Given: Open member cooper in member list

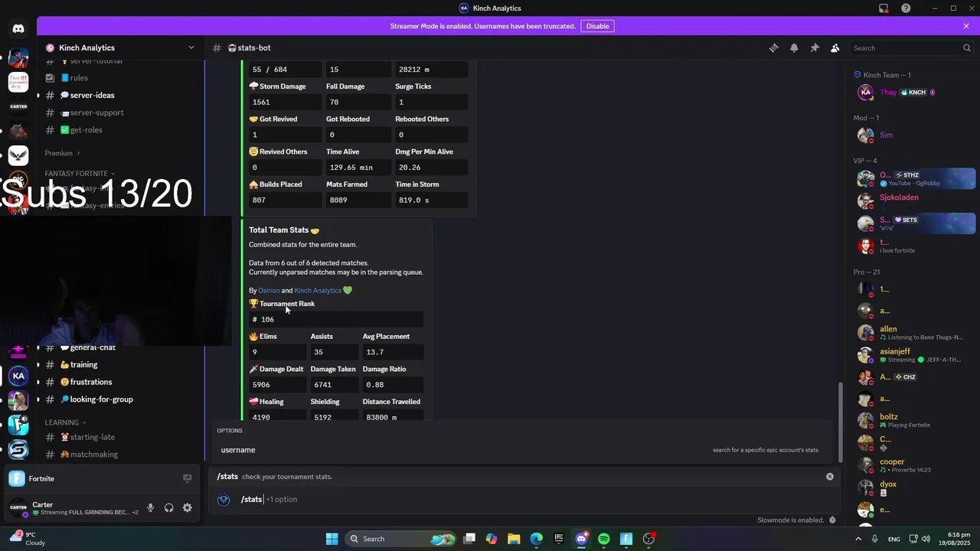Looking at the screenshot, I should coord(913,465).
